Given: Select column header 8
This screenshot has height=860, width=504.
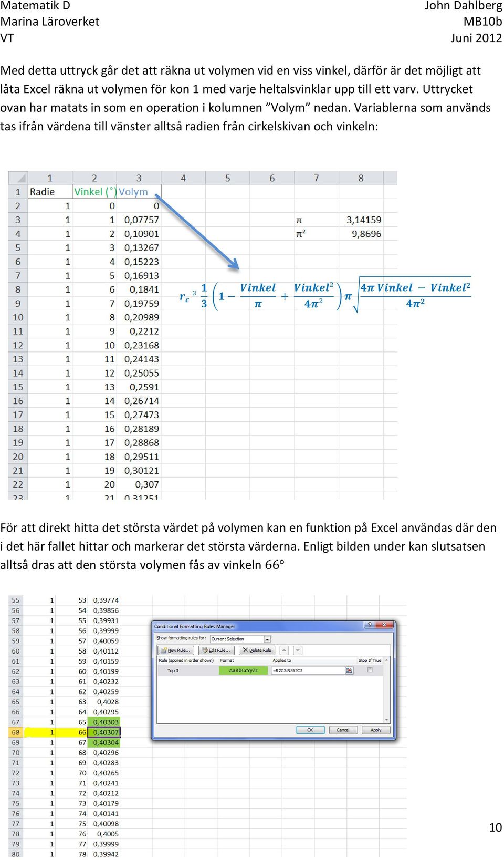Looking at the screenshot, I should click(x=361, y=178).
